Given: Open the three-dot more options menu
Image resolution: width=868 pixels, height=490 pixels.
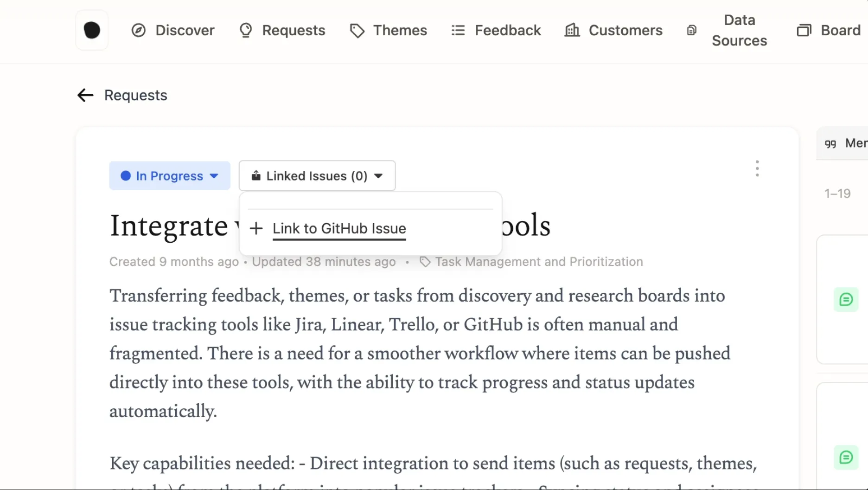Looking at the screenshot, I should coord(757,169).
